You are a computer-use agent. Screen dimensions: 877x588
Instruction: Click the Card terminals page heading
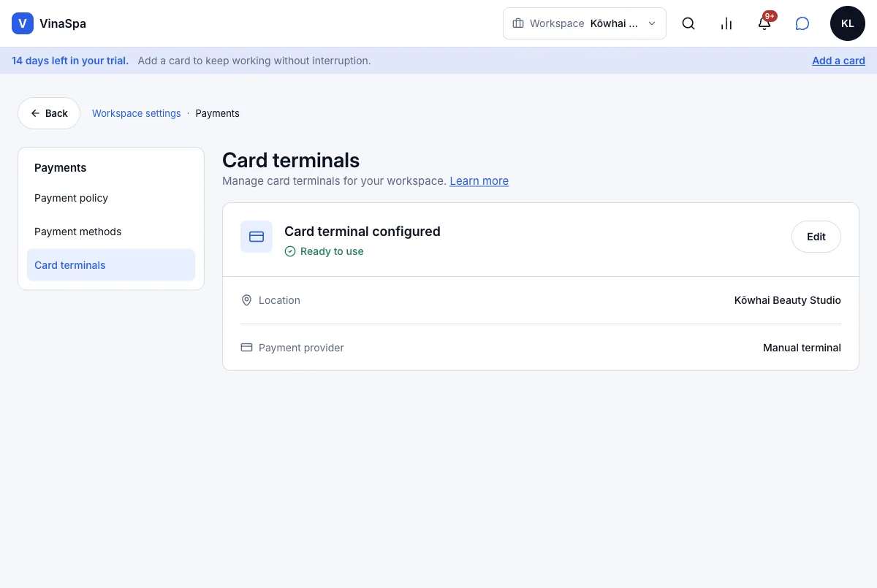click(x=291, y=160)
